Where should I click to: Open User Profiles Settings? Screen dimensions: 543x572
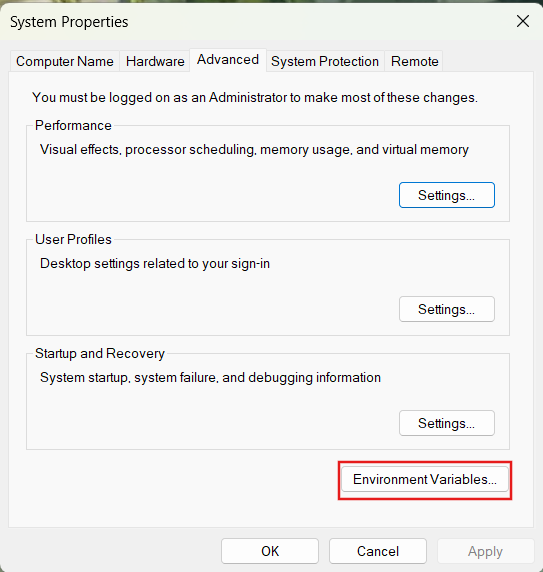447,309
